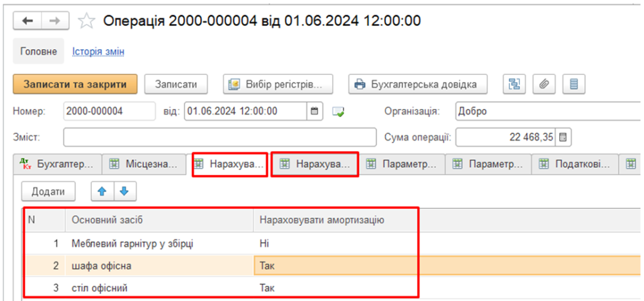
Task: Click the Організація field with Добро
Action: coord(547,111)
